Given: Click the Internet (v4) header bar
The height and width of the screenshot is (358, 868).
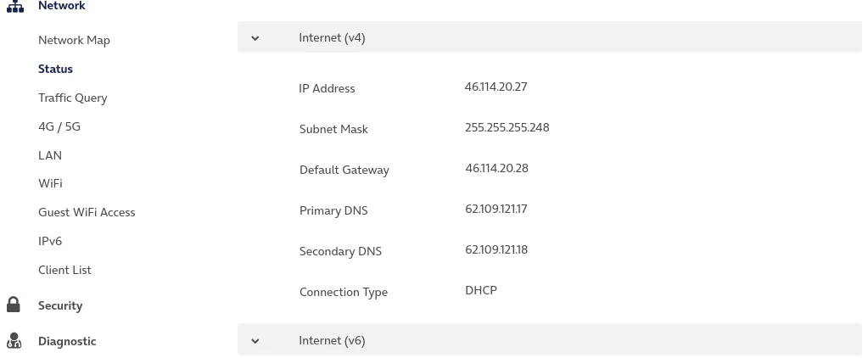Looking at the screenshot, I should click(x=549, y=37).
